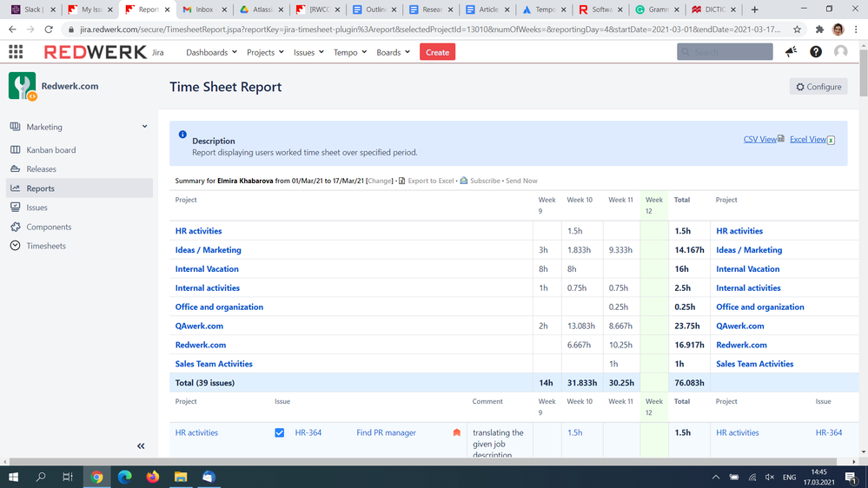This screenshot has height=488, width=868.
Task: Toggle the HR-364 checkbox
Action: point(280,432)
